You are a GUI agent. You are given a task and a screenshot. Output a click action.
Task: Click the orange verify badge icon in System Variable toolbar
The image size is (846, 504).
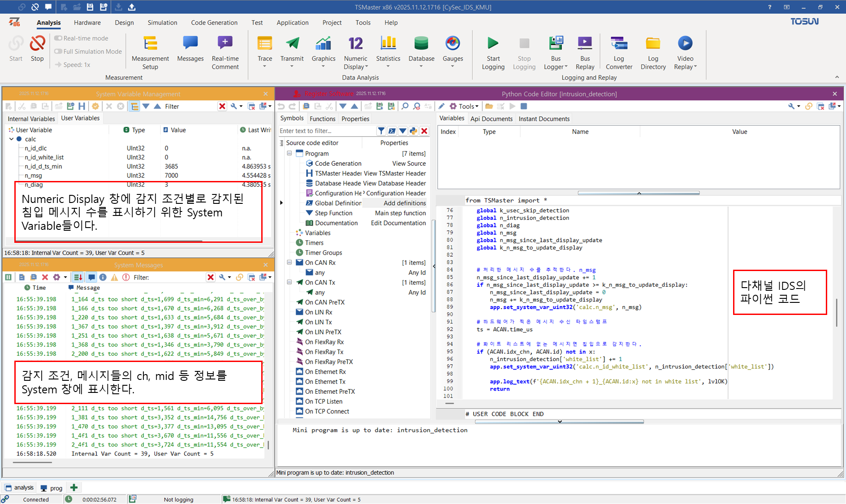click(95, 106)
